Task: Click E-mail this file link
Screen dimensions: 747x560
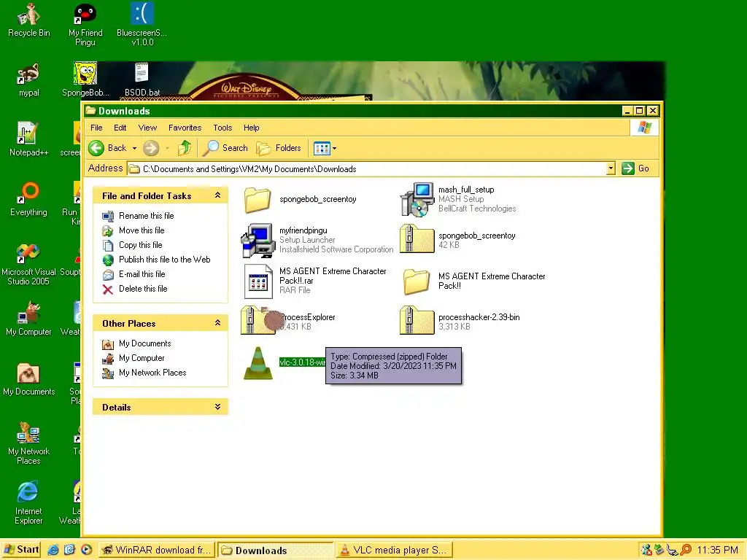Action: pos(142,274)
